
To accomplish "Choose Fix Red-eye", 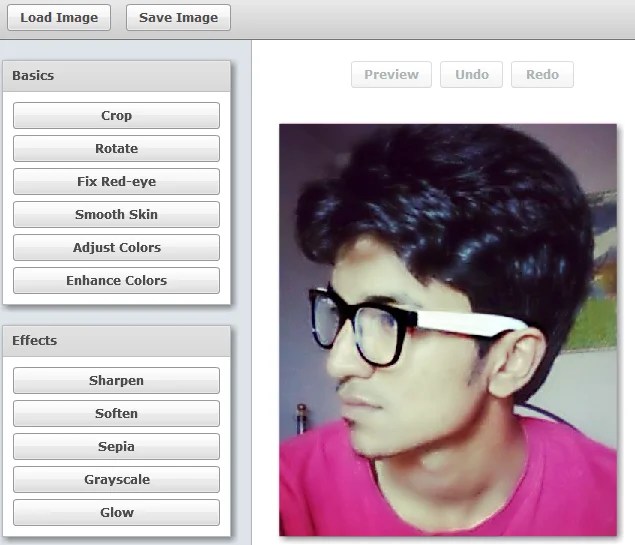I will (116, 181).
